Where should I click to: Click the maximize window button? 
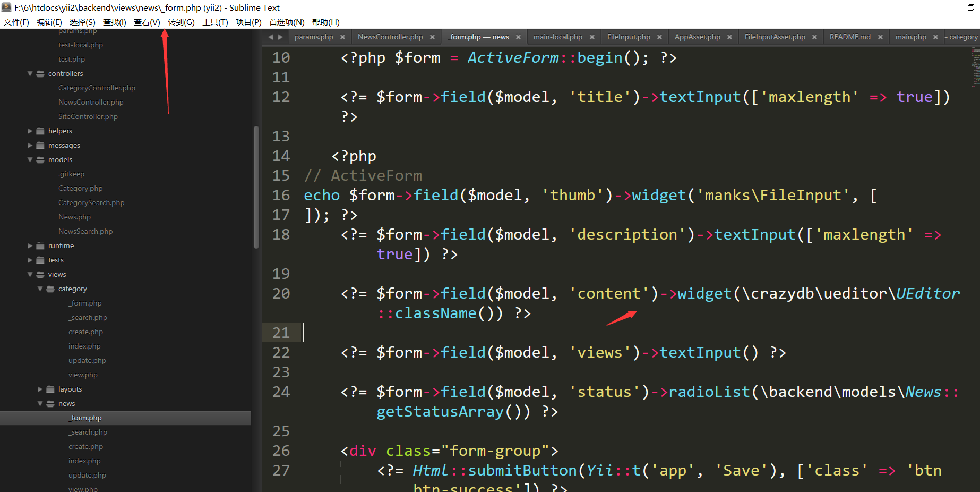(x=970, y=7)
